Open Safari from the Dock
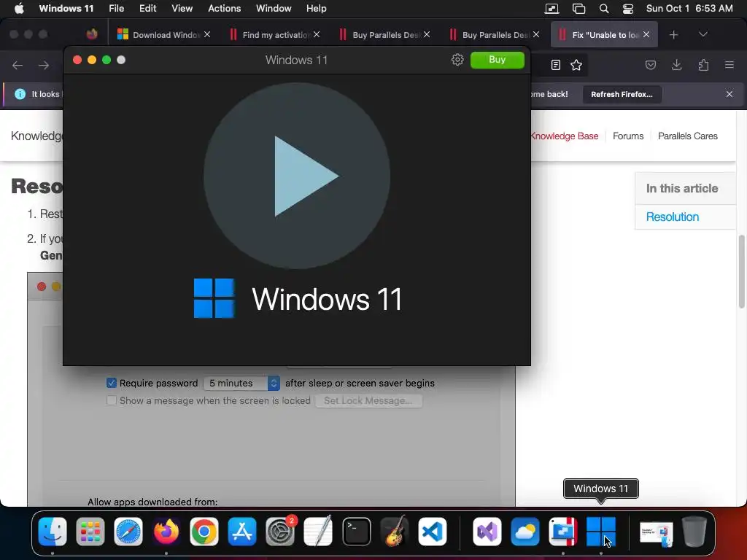Screen dimensions: 747x560 coord(128,532)
